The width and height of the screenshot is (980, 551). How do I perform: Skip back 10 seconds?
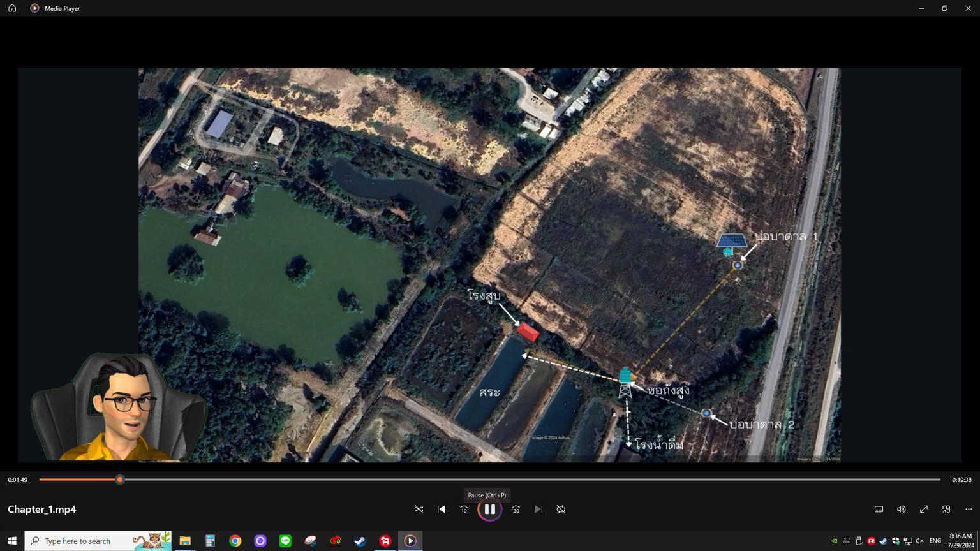464,510
